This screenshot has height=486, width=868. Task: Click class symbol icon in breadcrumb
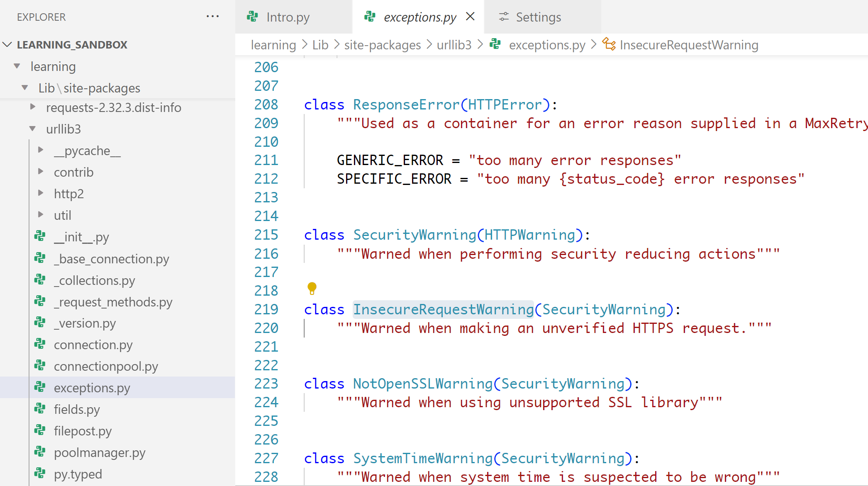tap(609, 44)
